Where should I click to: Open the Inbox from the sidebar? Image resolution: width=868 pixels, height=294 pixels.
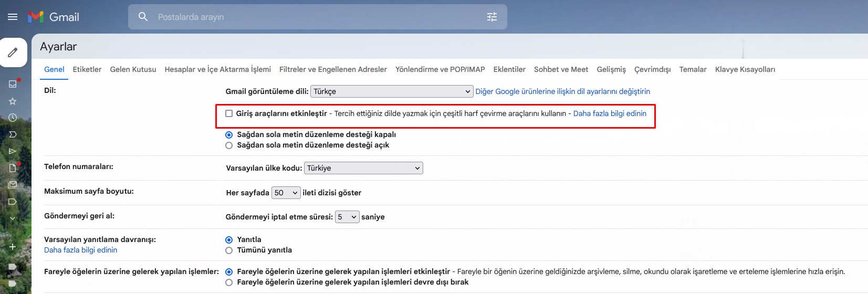[13, 84]
